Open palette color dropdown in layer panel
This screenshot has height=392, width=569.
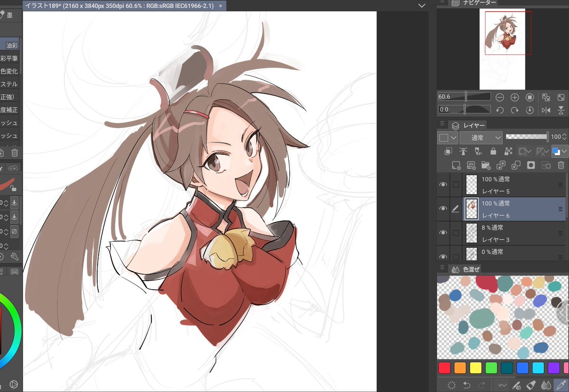click(447, 137)
